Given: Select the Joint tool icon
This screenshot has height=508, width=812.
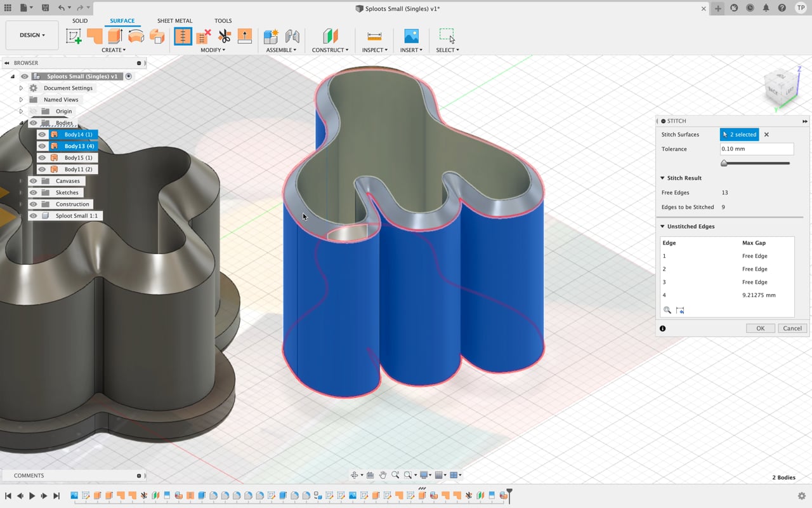Looking at the screenshot, I should pyautogui.click(x=292, y=36).
